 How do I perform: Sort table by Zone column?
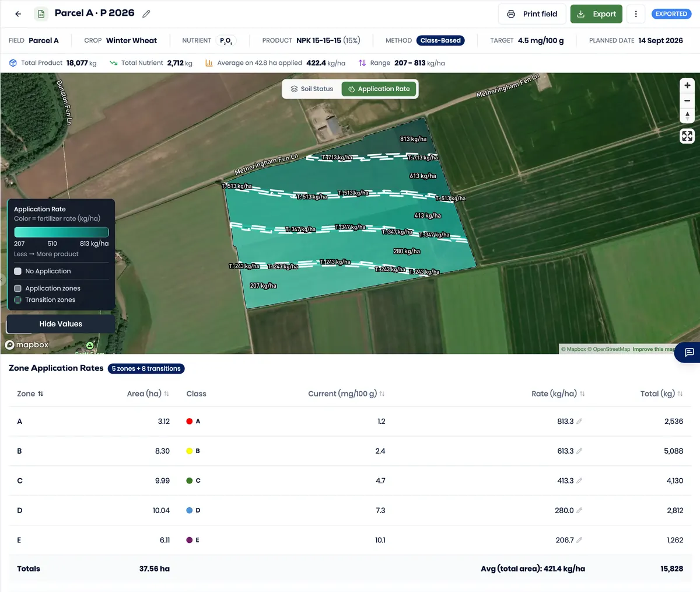(x=30, y=393)
